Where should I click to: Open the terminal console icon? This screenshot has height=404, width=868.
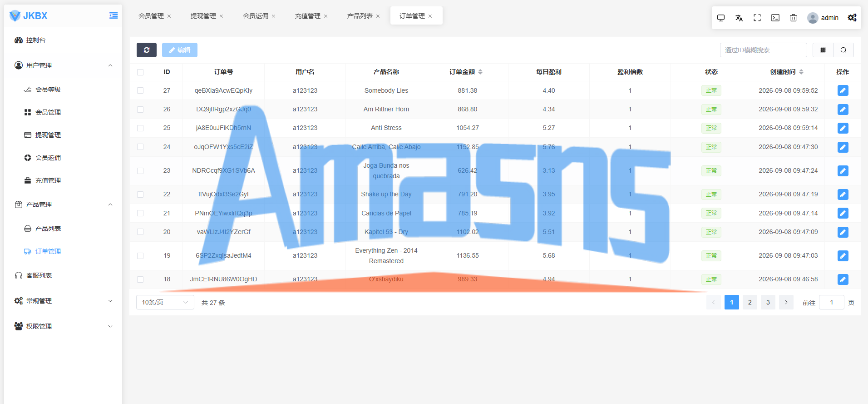point(775,18)
